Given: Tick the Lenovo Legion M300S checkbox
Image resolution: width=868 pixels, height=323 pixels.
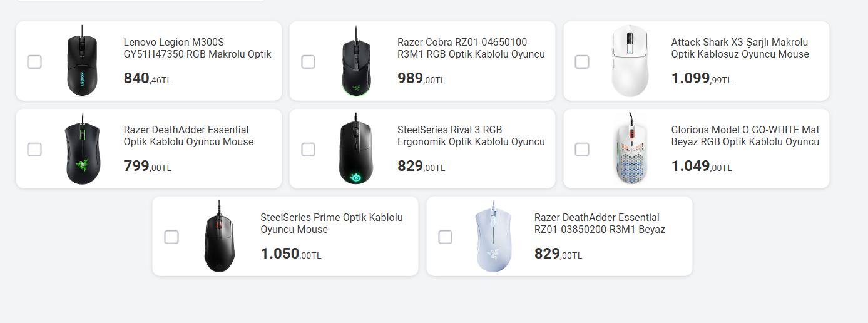Looking at the screenshot, I should [34, 61].
